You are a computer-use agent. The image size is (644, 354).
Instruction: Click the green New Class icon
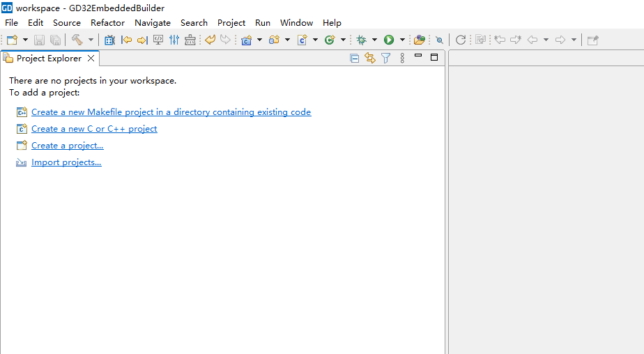(x=330, y=40)
